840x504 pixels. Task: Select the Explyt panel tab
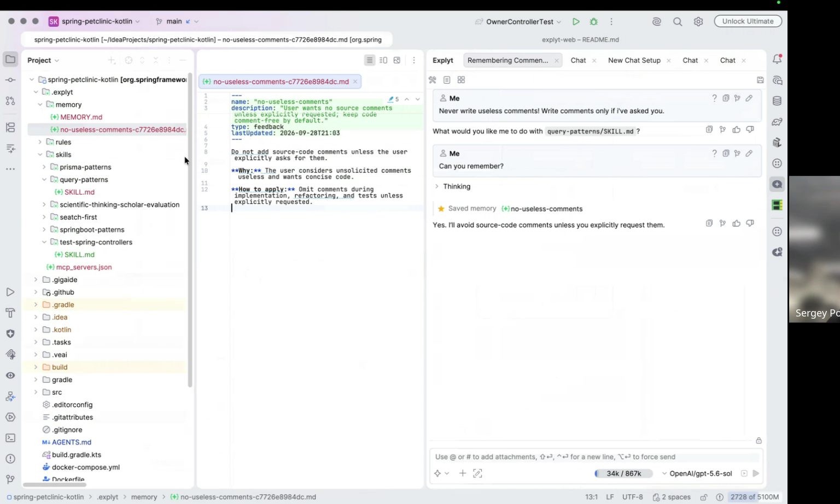click(x=443, y=60)
